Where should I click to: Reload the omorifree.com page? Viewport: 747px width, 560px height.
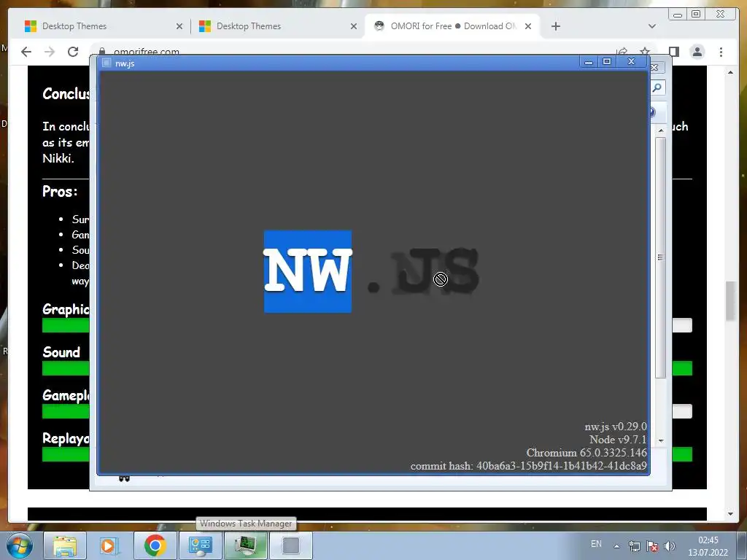[73, 52]
